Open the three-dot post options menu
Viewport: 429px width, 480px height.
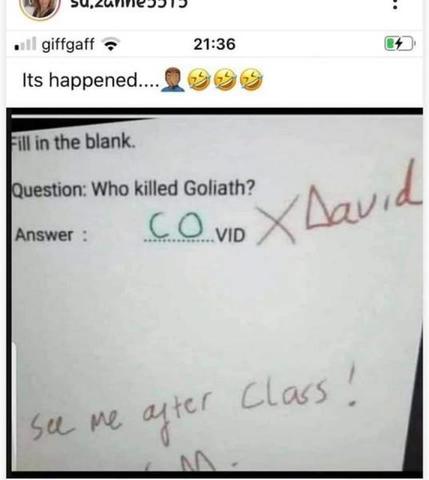click(x=395, y=4)
